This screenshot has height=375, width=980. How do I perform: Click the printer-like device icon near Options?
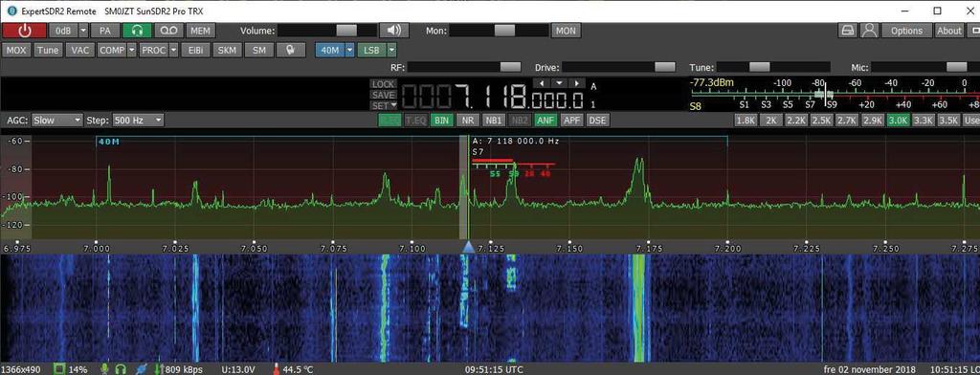847,30
